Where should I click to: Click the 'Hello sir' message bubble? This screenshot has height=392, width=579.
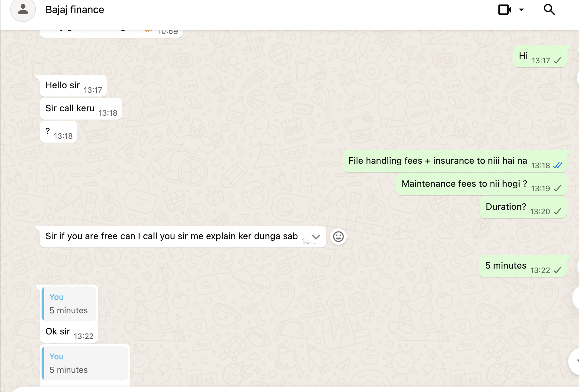click(63, 85)
